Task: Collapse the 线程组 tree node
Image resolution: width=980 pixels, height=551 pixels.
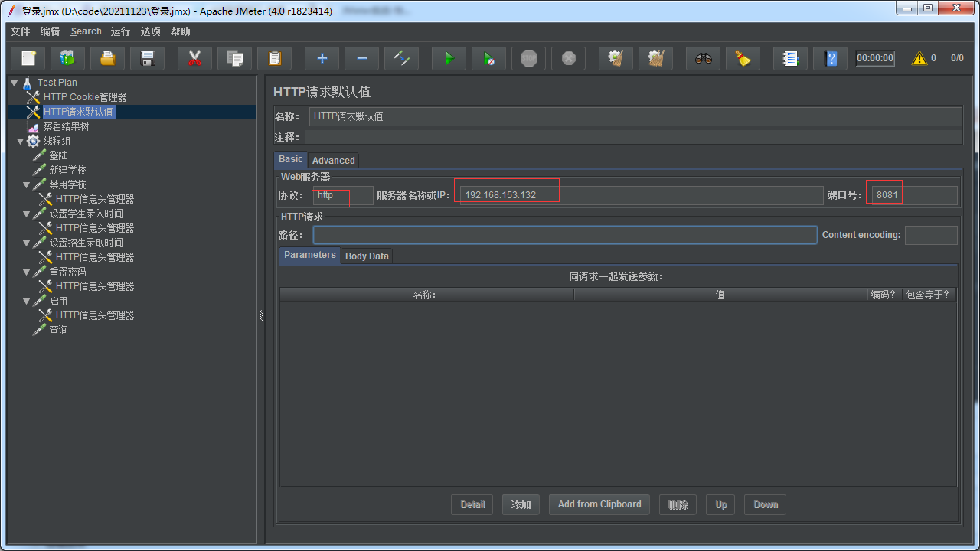Action: pyautogui.click(x=21, y=142)
